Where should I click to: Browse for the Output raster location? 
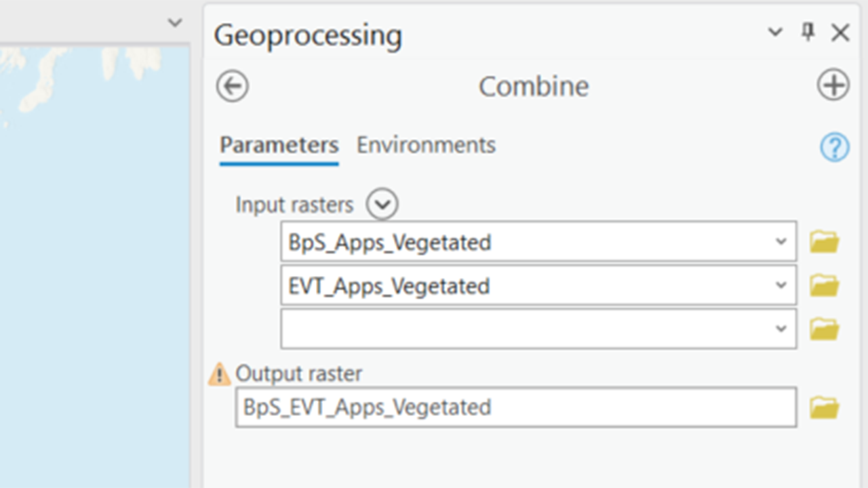coord(824,407)
